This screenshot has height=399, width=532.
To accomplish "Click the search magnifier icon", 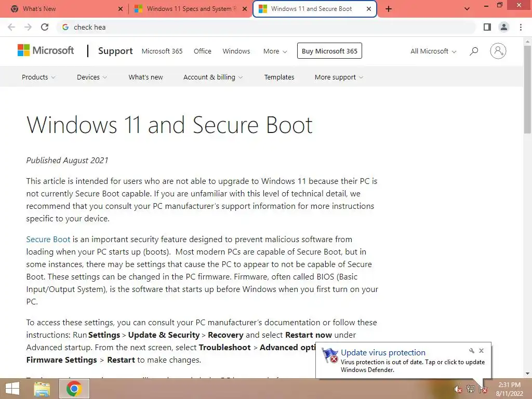I will pos(474,51).
